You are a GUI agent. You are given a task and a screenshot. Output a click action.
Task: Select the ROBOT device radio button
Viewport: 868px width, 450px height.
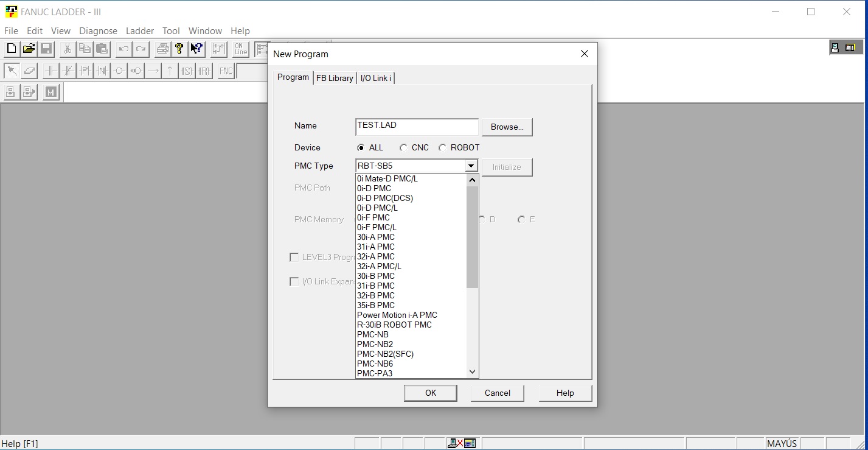(x=442, y=147)
